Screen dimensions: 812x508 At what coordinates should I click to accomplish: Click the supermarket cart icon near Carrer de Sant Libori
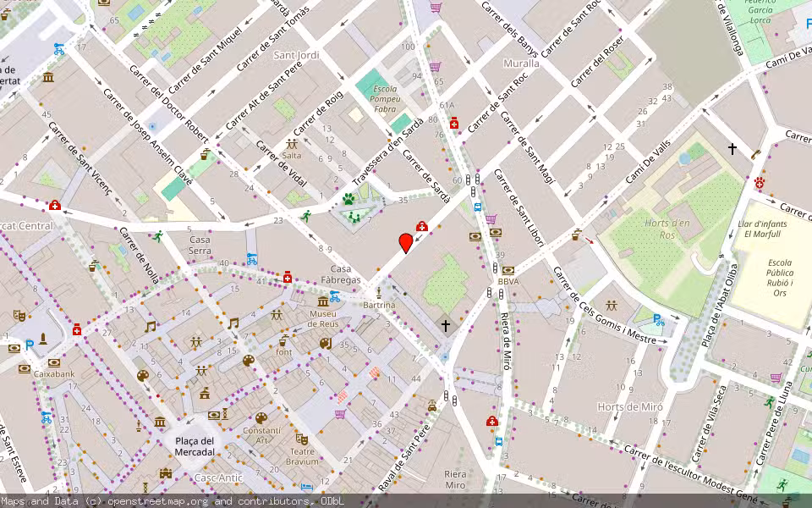[491, 219]
